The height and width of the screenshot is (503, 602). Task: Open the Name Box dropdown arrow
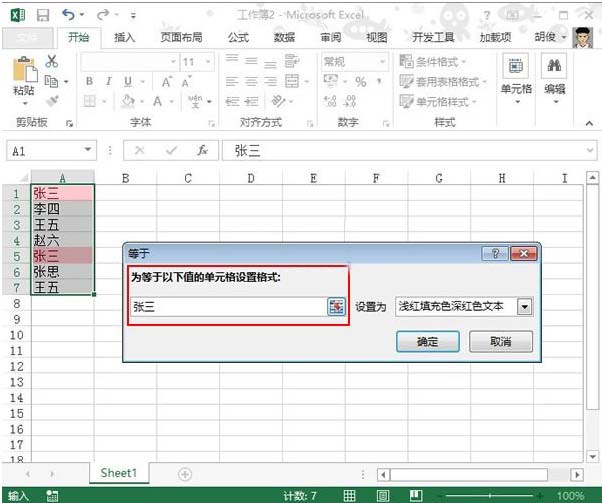pos(88,150)
